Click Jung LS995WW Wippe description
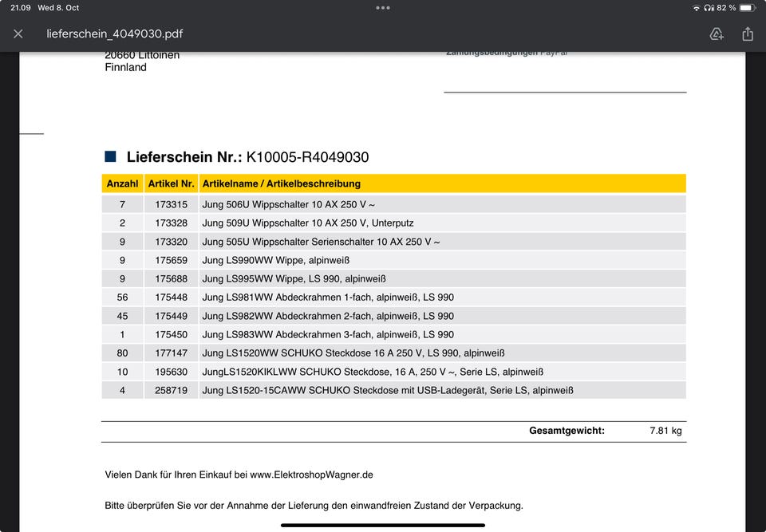The width and height of the screenshot is (766, 532). point(294,279)
